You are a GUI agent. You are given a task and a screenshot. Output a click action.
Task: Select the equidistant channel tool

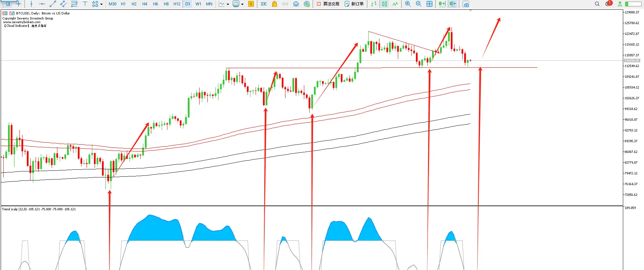(x=63, y=4)
